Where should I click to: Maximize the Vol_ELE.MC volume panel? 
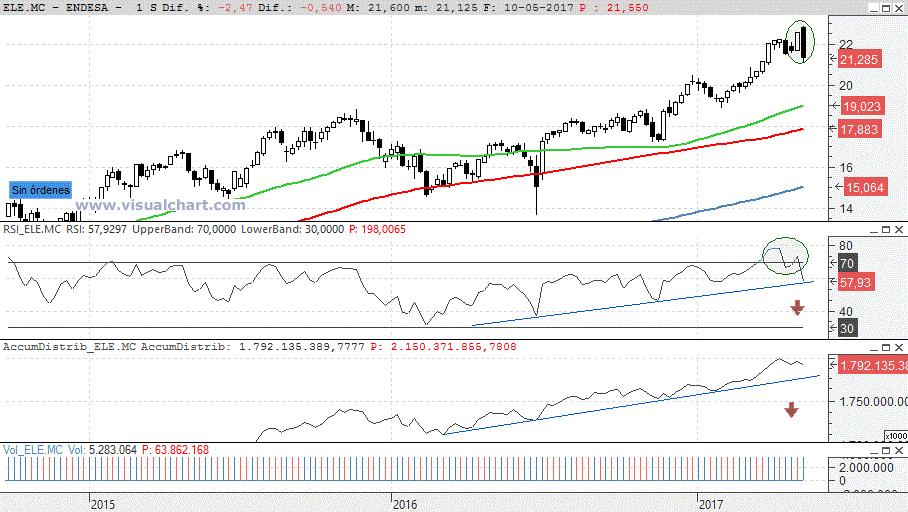click(x=886, y=450)
